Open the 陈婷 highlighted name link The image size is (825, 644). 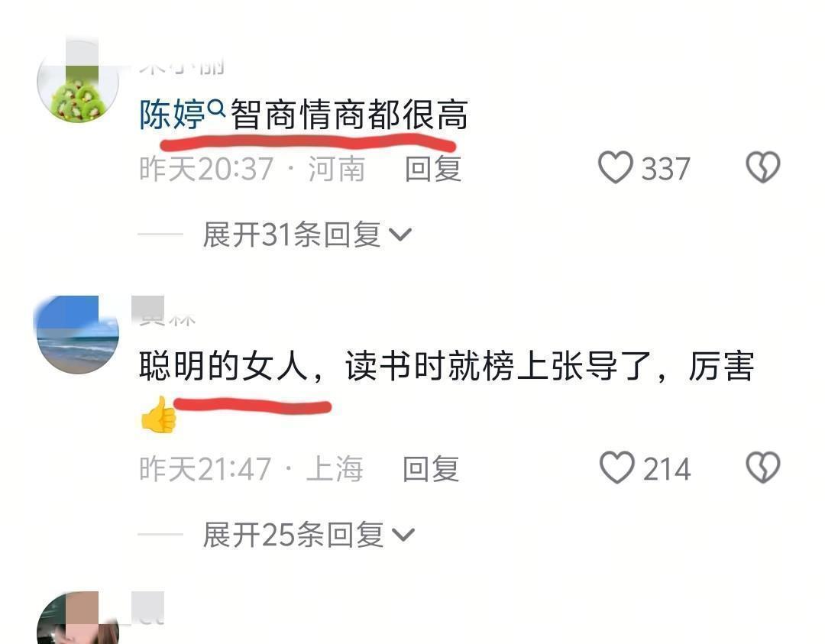click(x=172, y=115)
